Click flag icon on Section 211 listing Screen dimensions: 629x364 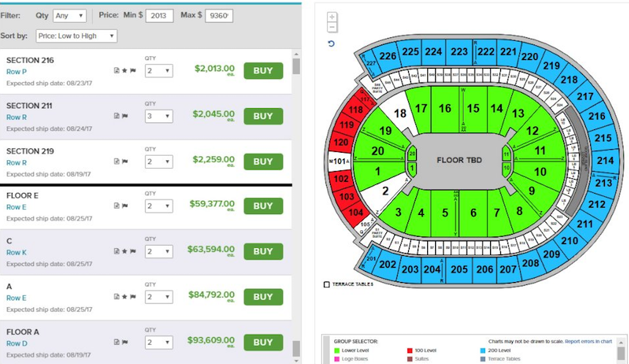pos(124,116)
